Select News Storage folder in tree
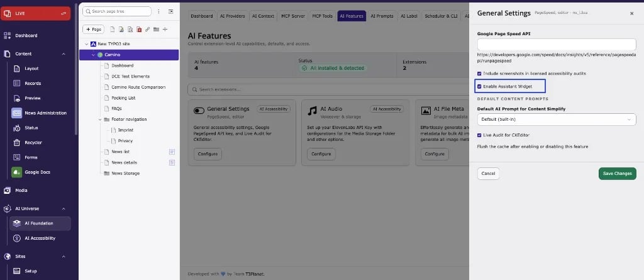This screenshot has width=644, height=280. click(125, 174)
